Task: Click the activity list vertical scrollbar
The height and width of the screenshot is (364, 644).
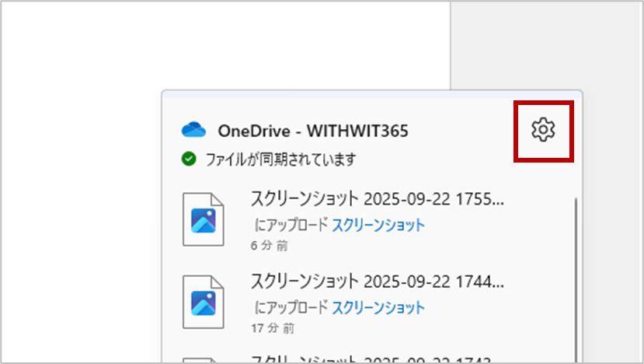Action: click(x=575, y=272)
